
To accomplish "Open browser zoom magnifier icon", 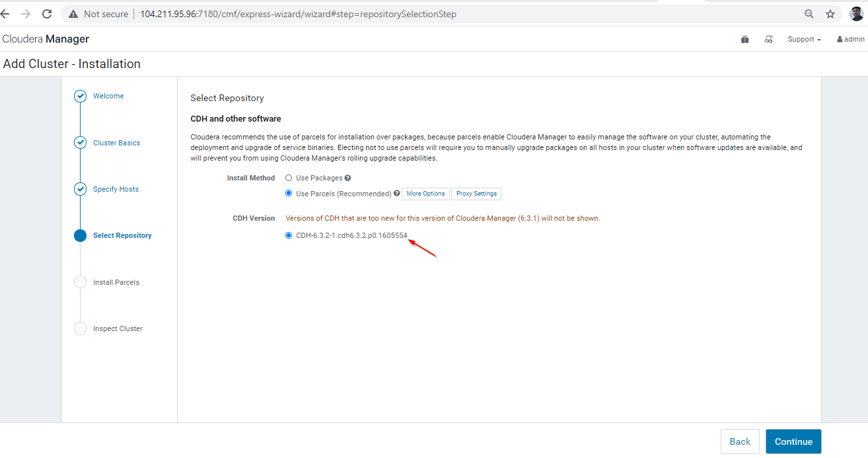I will pyautogui.click(x=809, y=14).
